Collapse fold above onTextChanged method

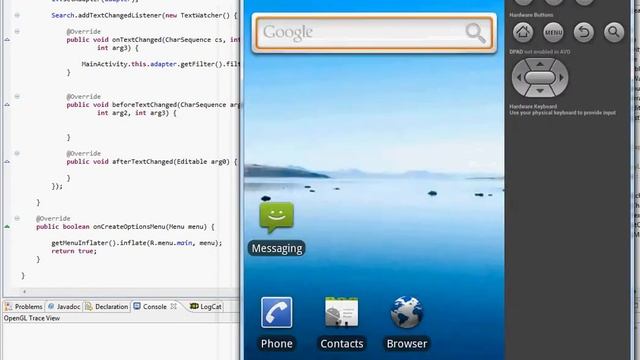click(17, 31)
